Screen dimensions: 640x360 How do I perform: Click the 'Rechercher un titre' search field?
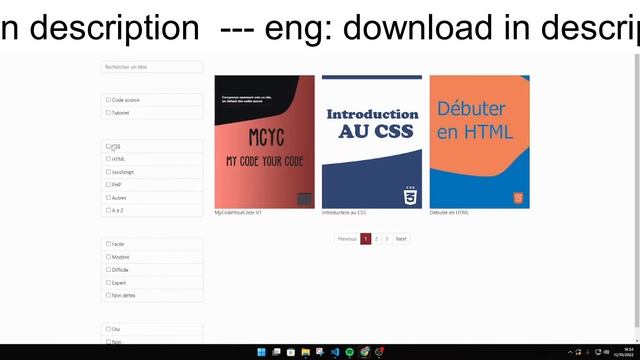pos(152,67)
